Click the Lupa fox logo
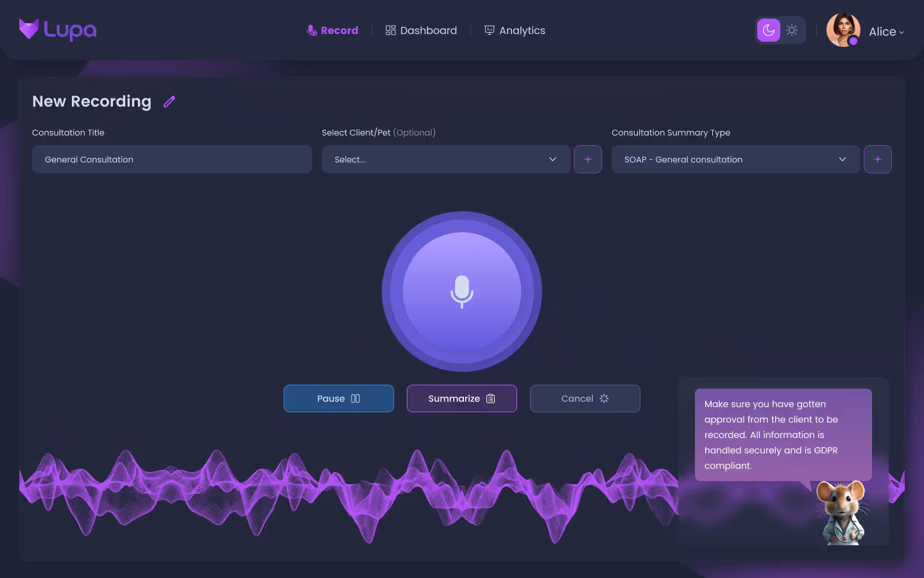 (x=58, y=30)
